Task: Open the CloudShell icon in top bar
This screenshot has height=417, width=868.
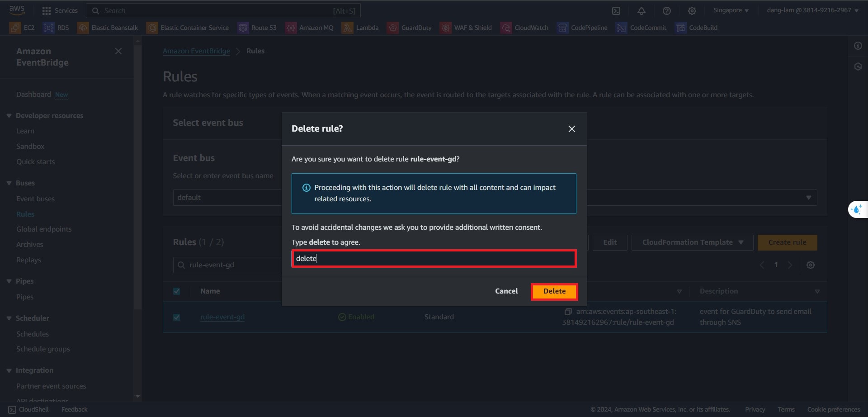Action: point(616,11)
